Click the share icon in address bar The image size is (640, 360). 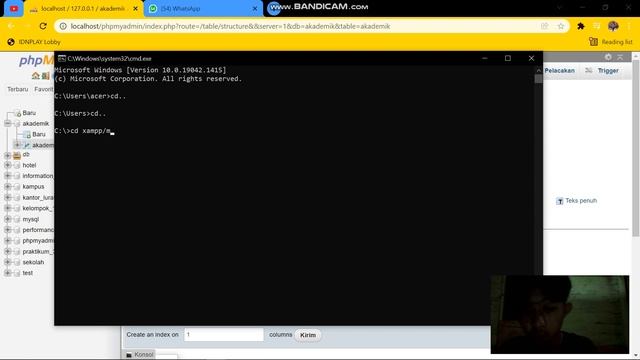pyautogui.click(x=544, y=26)
